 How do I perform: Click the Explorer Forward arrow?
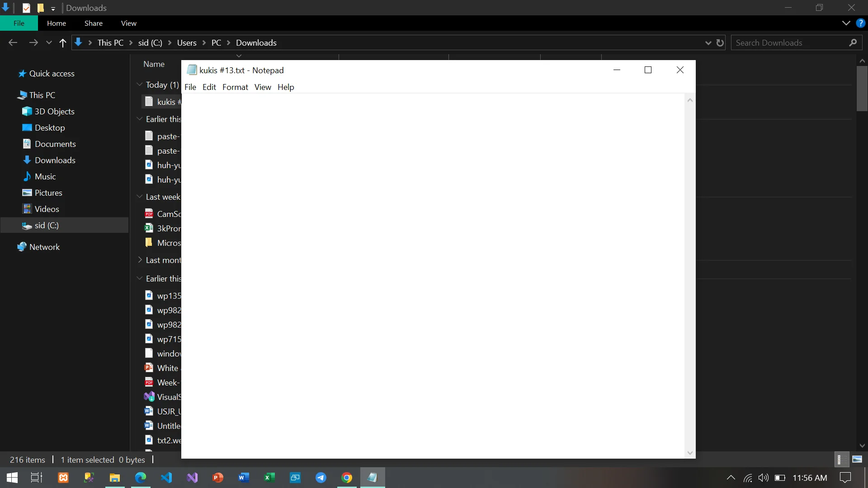[33, 42]
